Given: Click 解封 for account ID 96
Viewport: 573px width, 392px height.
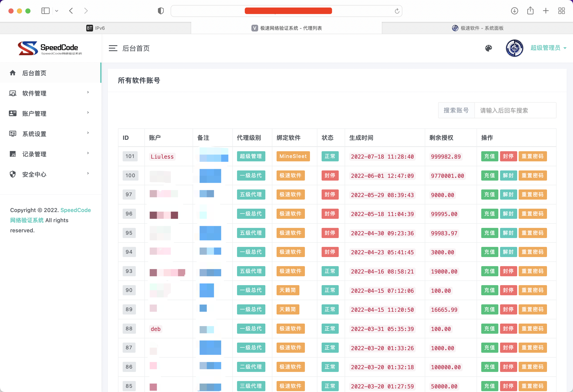Looking at the screenshot, I should click(508, 214).
